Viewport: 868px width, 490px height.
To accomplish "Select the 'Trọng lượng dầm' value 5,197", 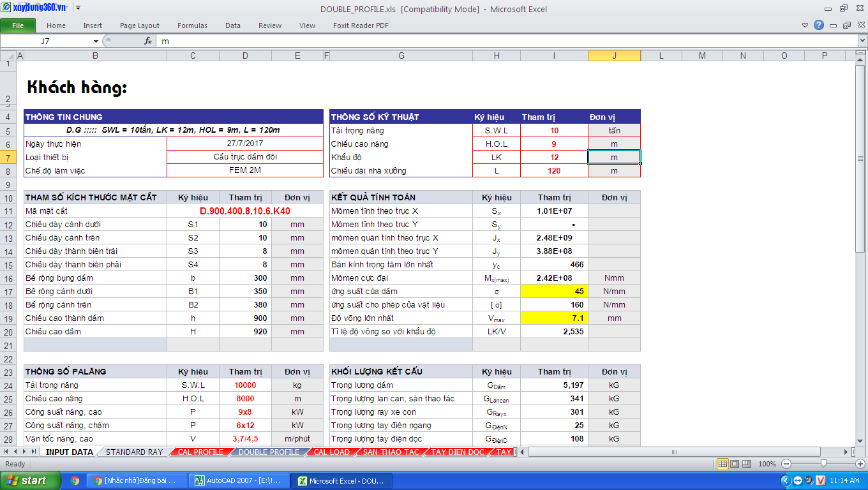I will (554, 385).
